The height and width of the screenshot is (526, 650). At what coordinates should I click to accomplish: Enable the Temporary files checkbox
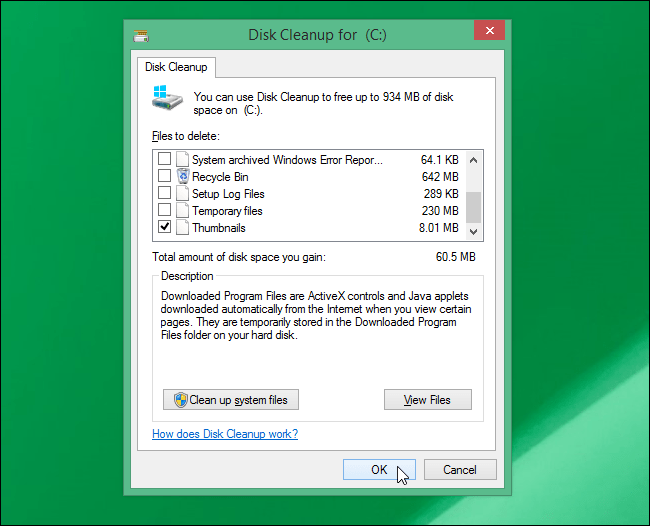coord(165,210)
